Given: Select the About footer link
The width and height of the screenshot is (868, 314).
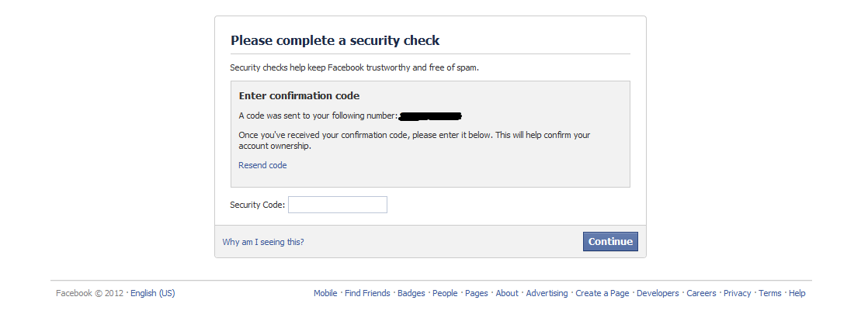Looking at the screenshot, I should pyautogui.click(x=507, y=294).
